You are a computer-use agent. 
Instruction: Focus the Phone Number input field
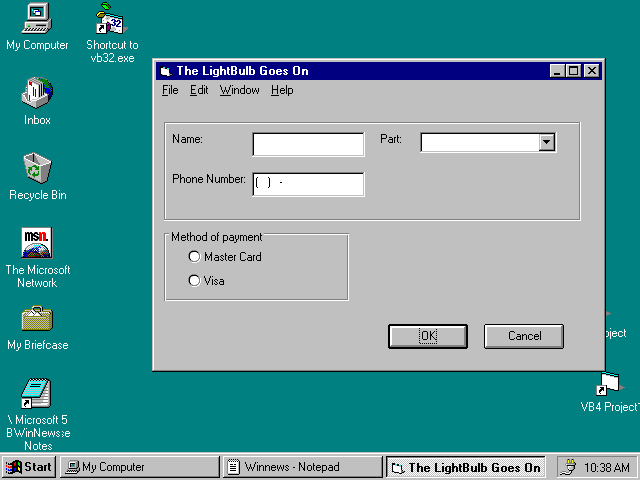coord(308,184)
